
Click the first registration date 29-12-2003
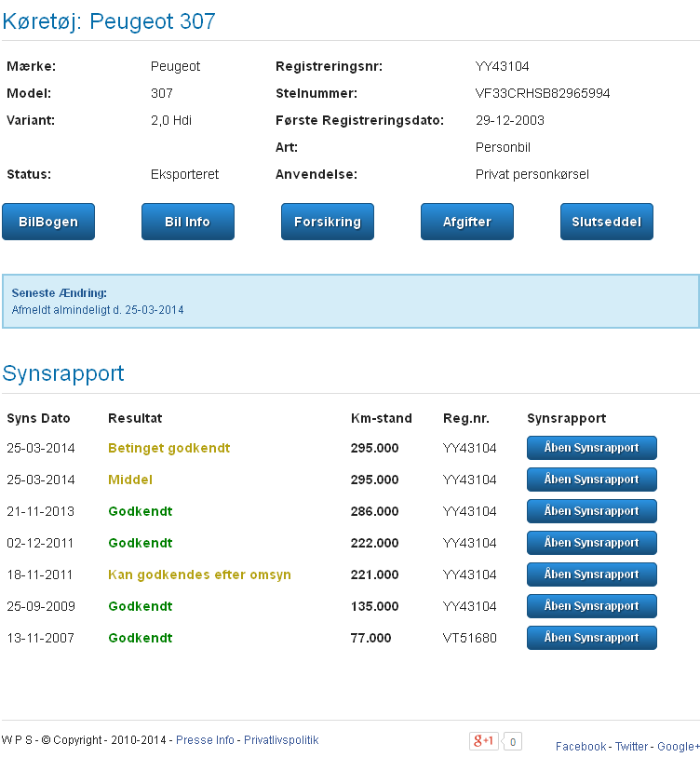(510, 120)
